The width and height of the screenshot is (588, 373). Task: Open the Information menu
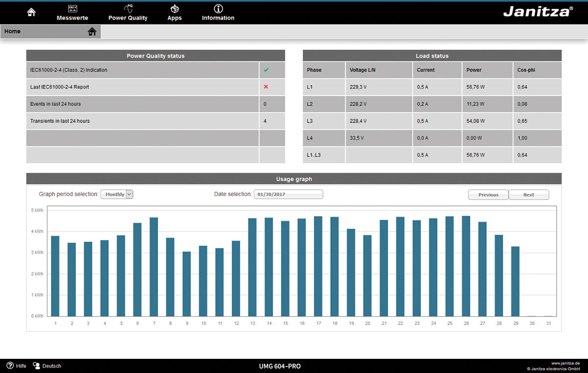tap(218, 13)
